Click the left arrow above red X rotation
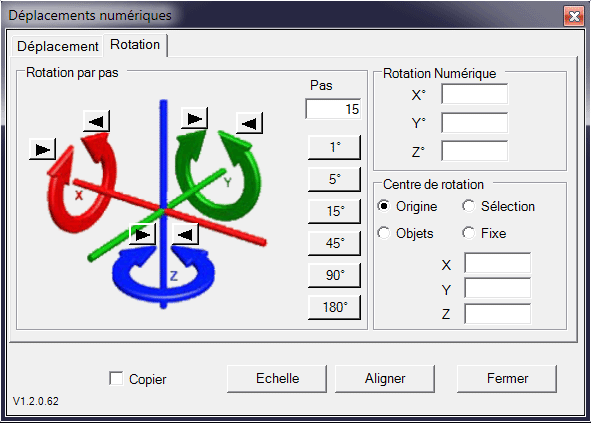Image resolution: width=591 pixels, height=423 pixels. 96,121
